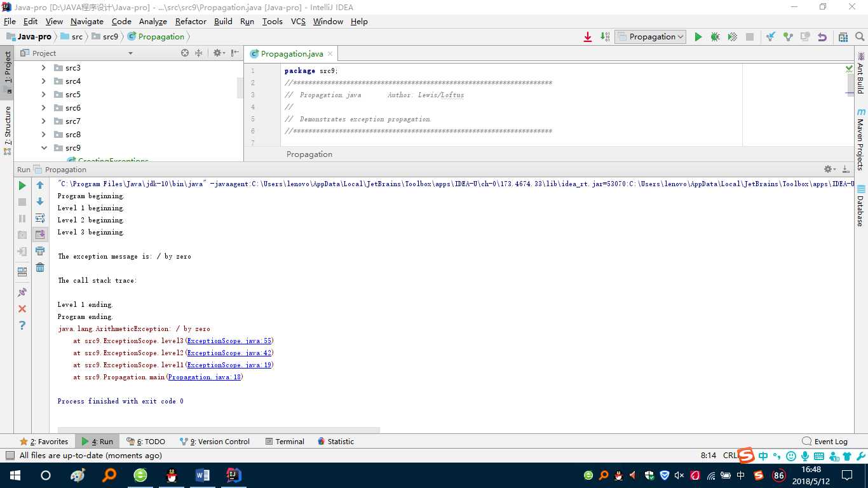The image size is (868, 488).
Task: Toggle the Ant Build tool window
Action: point(861,73)
